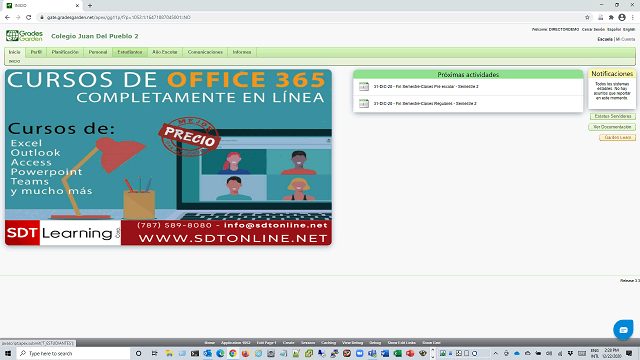Open the browser extensions puzzle icon
This screenshot has height=360, width=640.
pos(611,18)
